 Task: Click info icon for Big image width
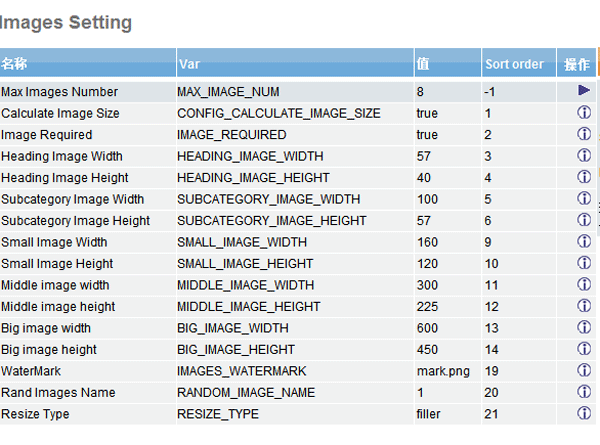coord(584,328)
